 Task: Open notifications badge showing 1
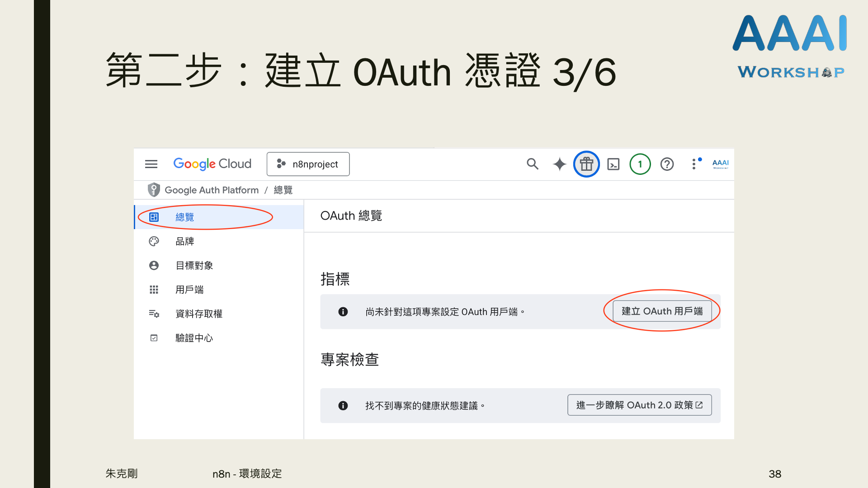tap(640, 164)
